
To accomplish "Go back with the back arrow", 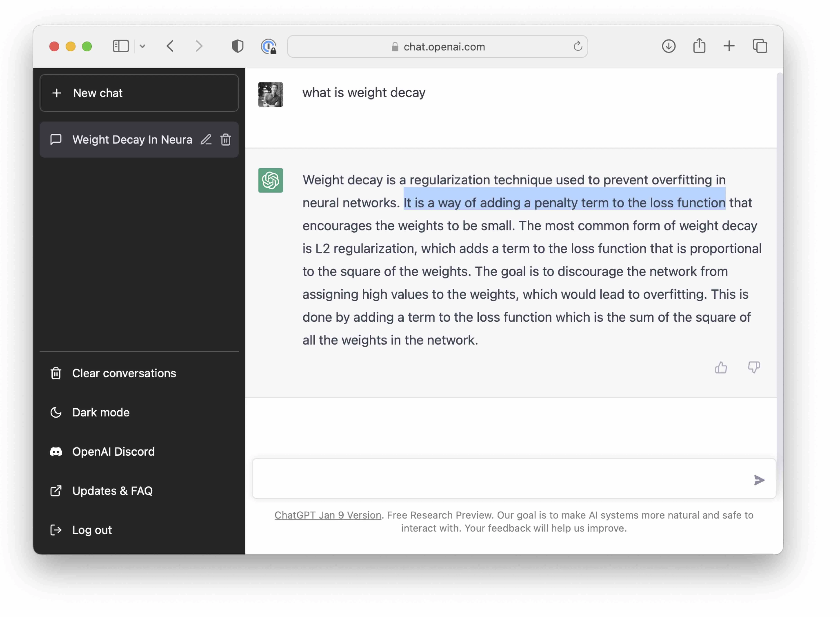I will pyautogui.click(x=170, y=46).
